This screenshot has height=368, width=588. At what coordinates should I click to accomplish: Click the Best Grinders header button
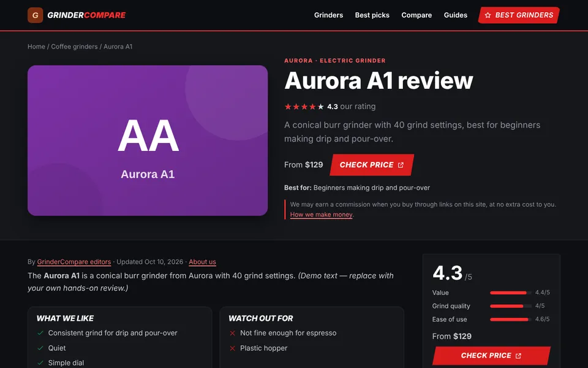tap(519, 15)
